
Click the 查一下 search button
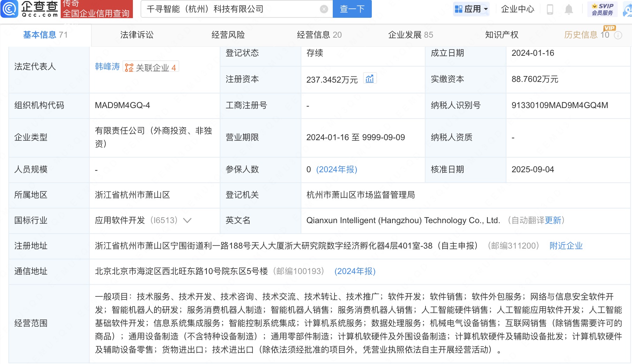(x=352, y=9)
